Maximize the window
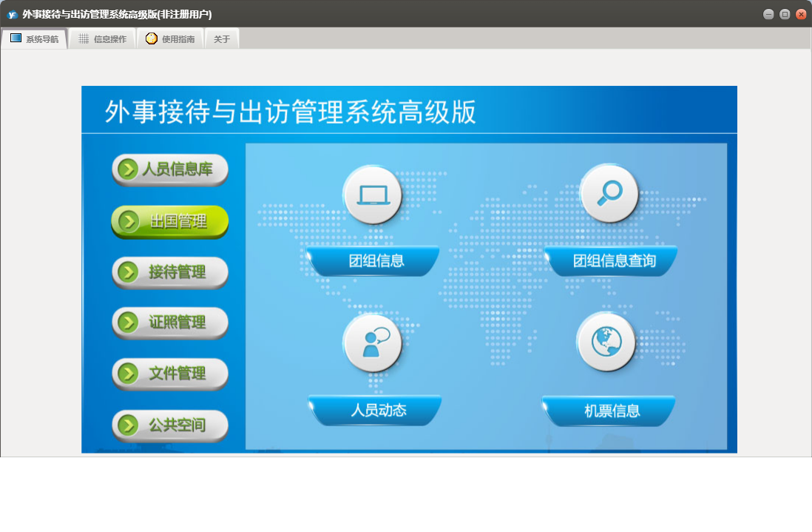Image resolution: width=812 pixels, height=532 pixels. coord(785,14)
